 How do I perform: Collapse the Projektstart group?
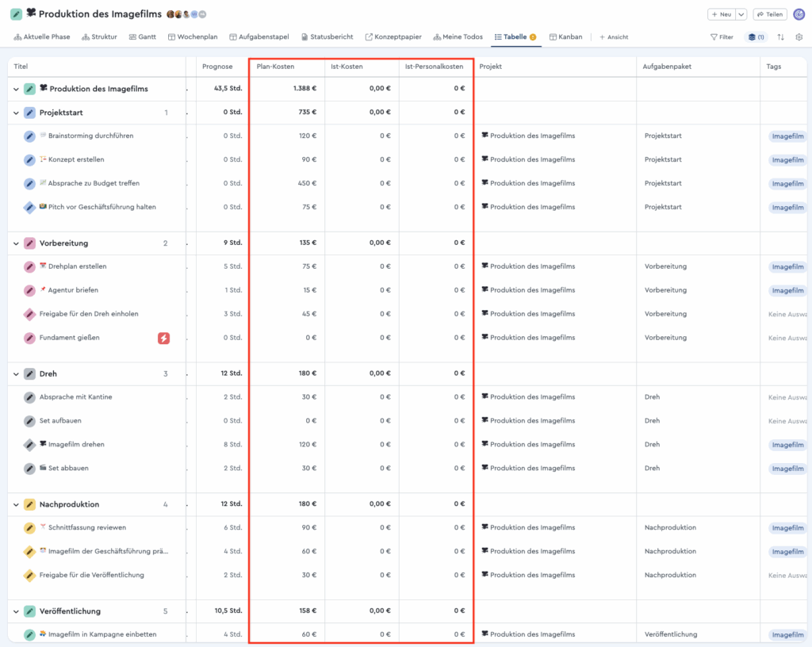point(16,113)
